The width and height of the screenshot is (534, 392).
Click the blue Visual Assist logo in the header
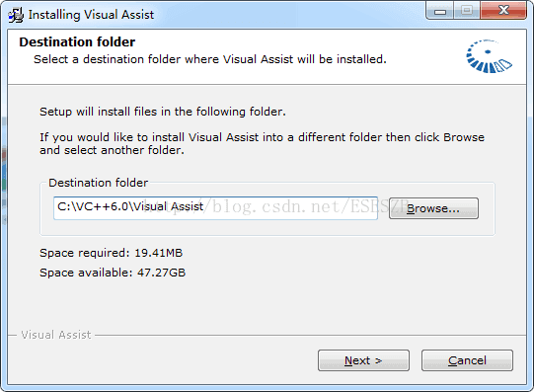(489, 56)
